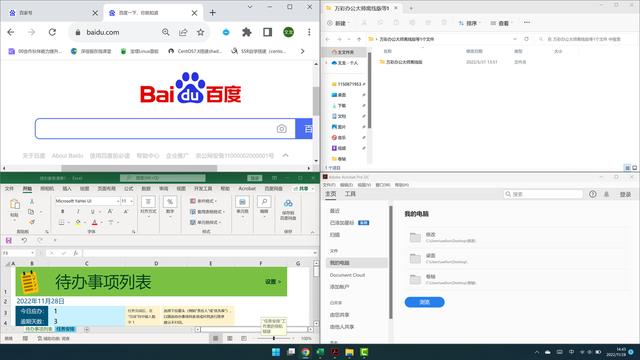Select Document Cloud in Acrobat sidebar
This screenshot has height=360, width=640.
(347, 275)
